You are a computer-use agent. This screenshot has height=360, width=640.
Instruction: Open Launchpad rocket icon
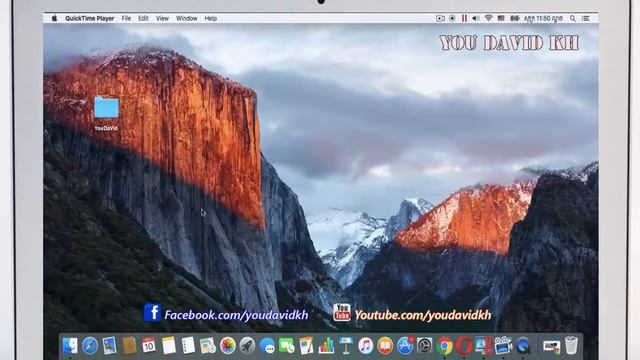tap(247, 346)
